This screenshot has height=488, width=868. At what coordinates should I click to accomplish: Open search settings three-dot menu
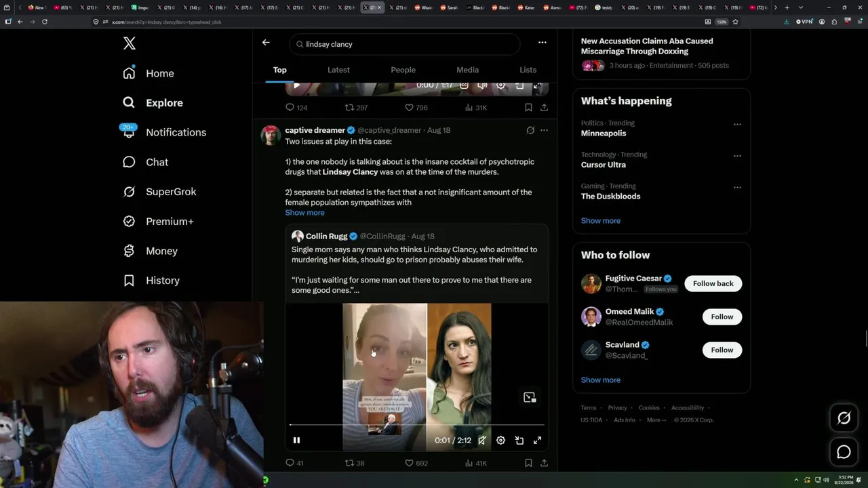click(x=542, y=43)
